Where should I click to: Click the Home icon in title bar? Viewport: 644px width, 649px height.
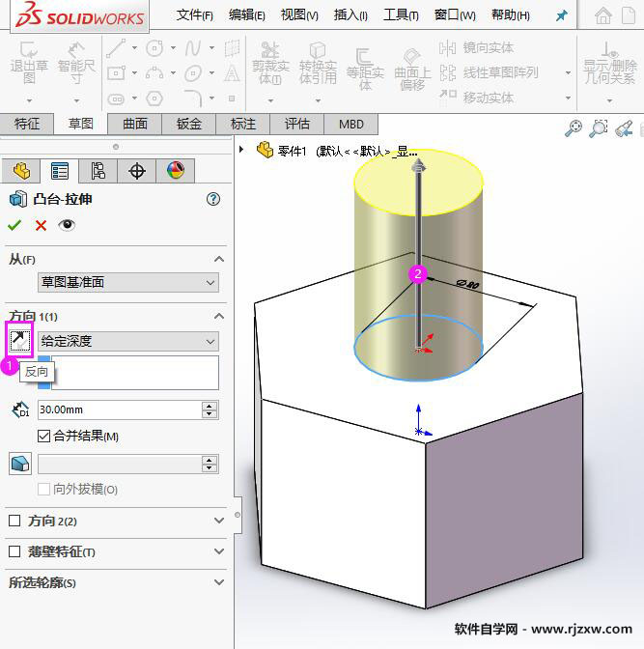pyautogui.click(x=603, y=15)
